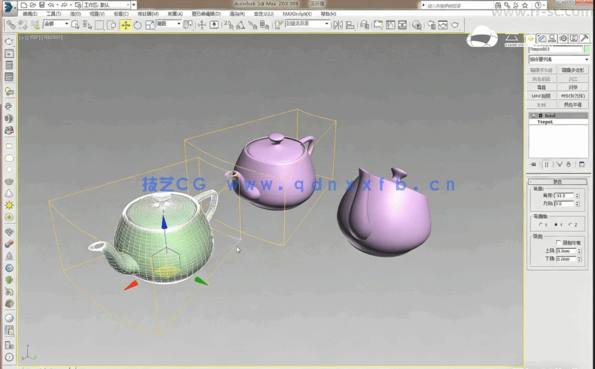Click the Pin Stack icon
Screen dimensions: 595x369
click(x=534, y=165)
